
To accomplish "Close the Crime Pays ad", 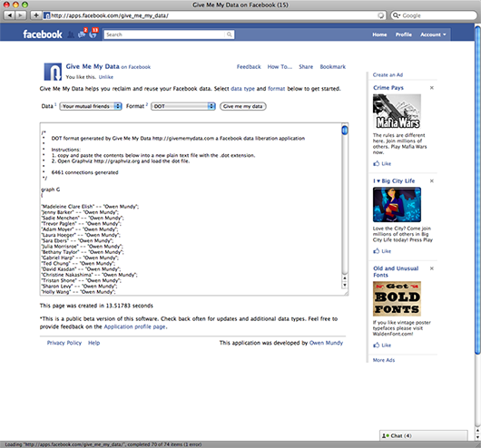I will pyautogui.click(x=432, y=88).
